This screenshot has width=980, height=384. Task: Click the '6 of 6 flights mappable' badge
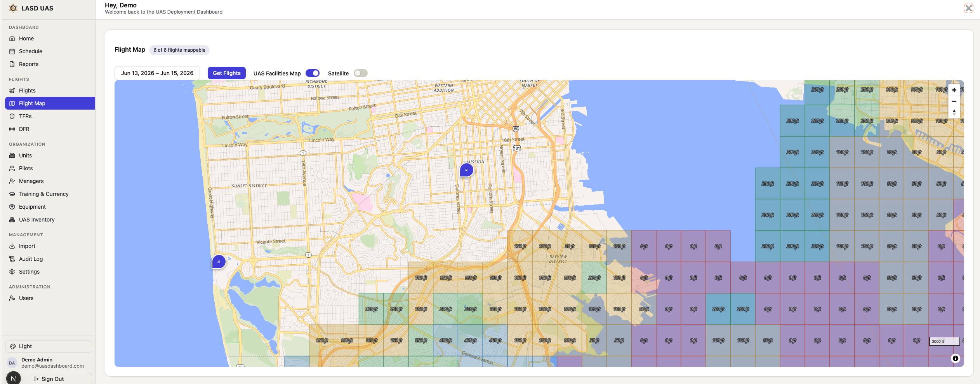point(179,50)
